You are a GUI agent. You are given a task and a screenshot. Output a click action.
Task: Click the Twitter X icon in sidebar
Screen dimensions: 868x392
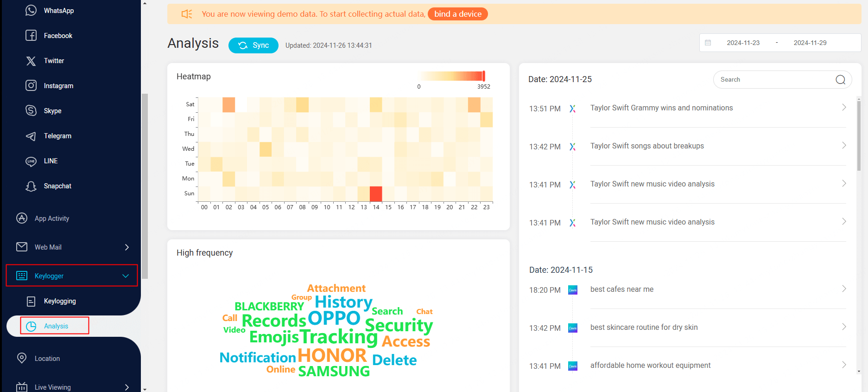tap(31, 61)
